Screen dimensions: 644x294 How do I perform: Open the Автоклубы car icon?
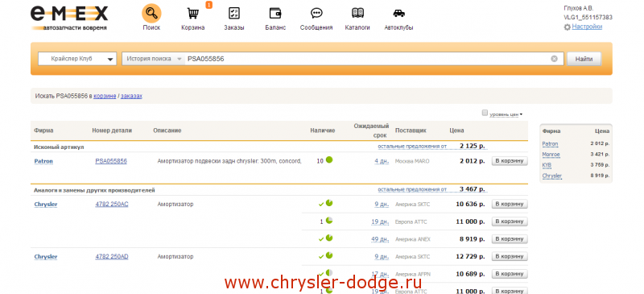398,14
